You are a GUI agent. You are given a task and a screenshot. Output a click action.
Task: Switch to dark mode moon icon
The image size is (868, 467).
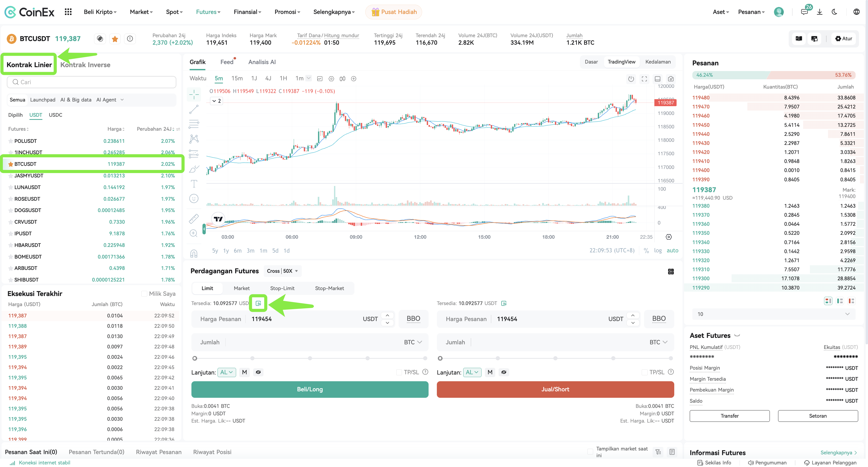click(x=834, y=12)
